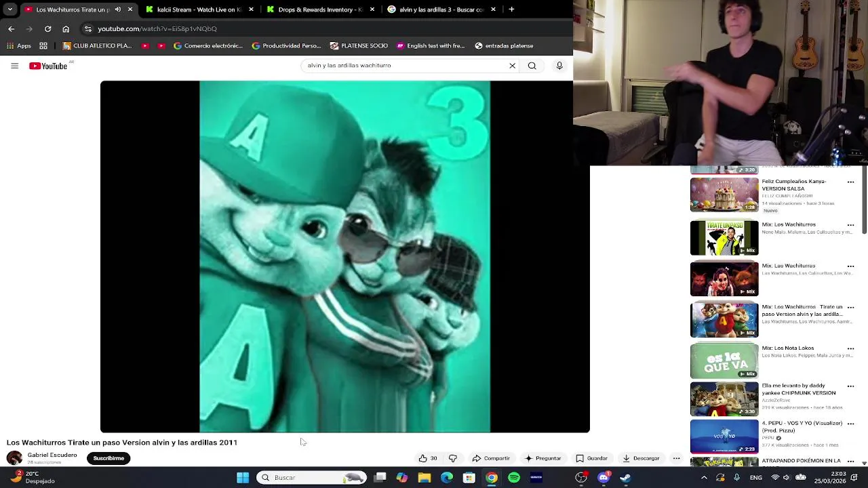Dislike the video with thumbs down

[x=453, y=458]
